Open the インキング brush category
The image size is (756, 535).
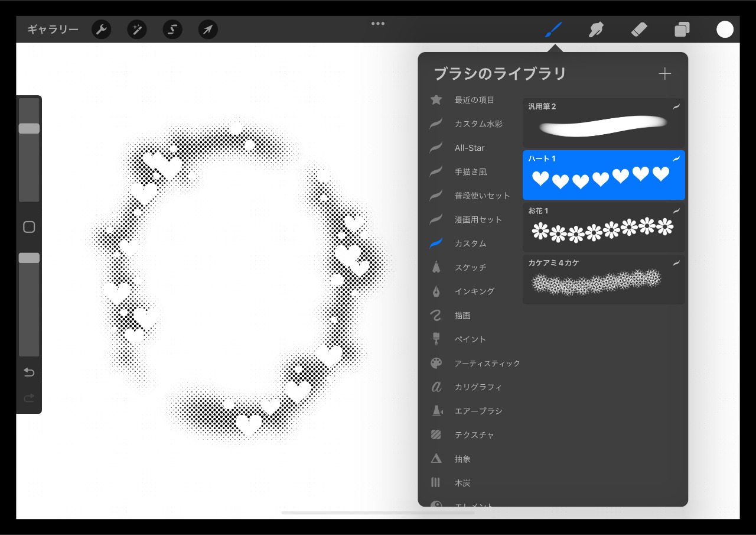click(474, 291)
